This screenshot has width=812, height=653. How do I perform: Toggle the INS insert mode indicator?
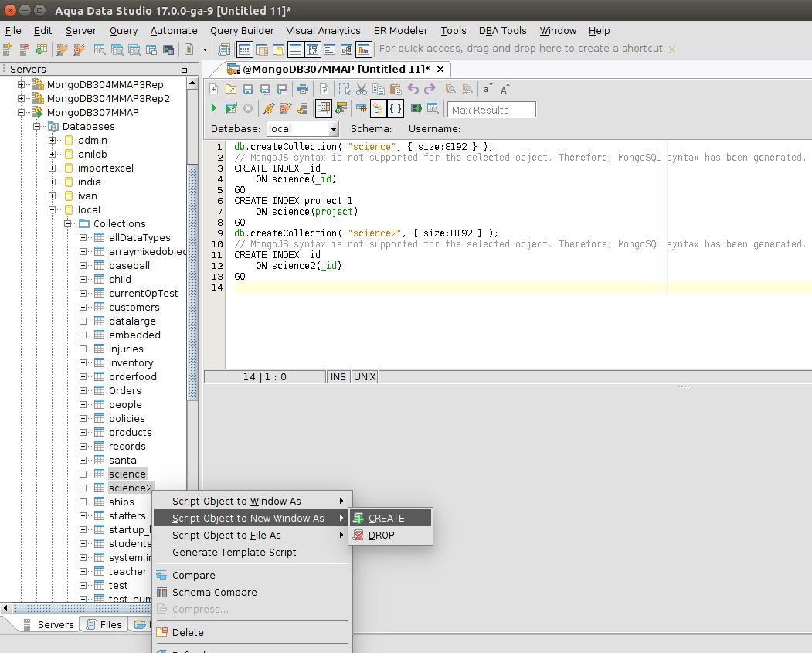[338, 376]
